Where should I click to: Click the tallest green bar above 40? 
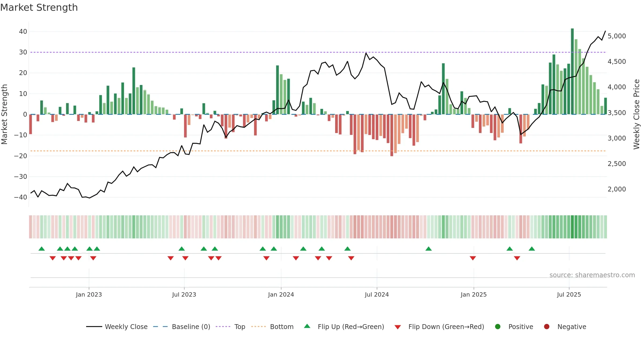572,71
